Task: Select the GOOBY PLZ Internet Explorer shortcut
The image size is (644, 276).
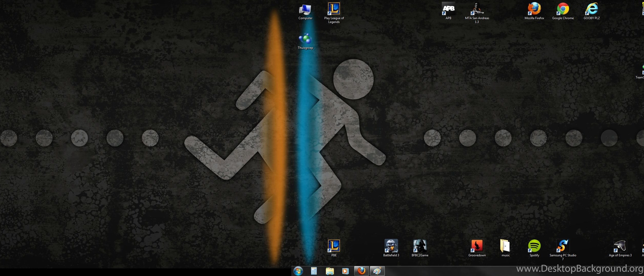Action: (x=591, y=11)
